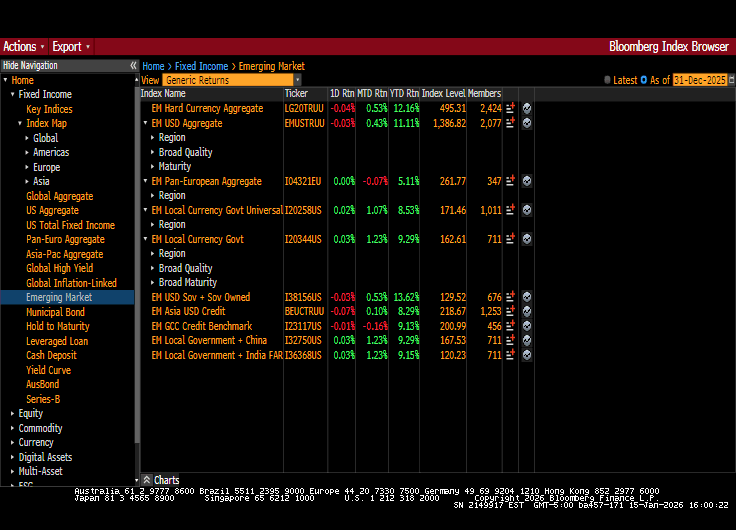Open chart icon for EM Local Government + China
736x530 pixels.
[x=527, y=340]
